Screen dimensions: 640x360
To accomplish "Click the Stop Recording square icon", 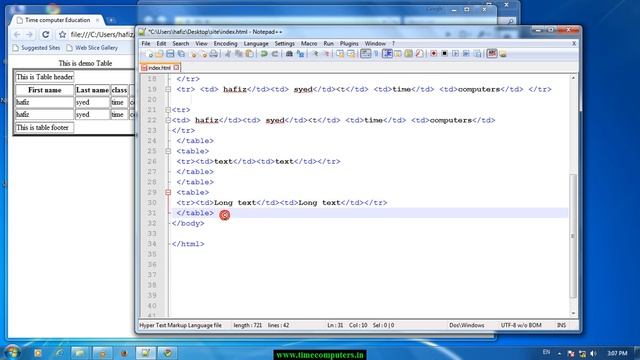I will (444, 54).
